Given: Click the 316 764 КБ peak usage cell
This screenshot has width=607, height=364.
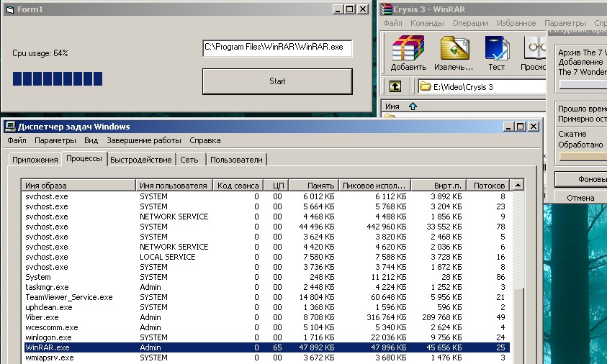Looking at the screenshot, I should [387, 317].
